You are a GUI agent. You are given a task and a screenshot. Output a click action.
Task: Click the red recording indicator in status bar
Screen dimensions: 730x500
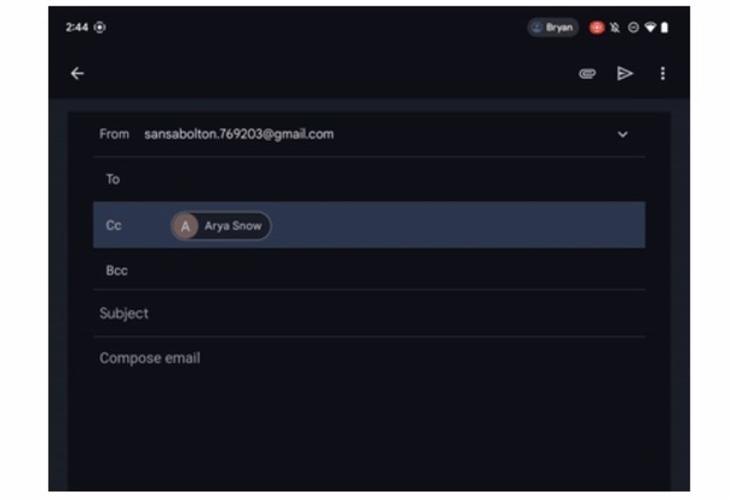[x=597, y=27]
